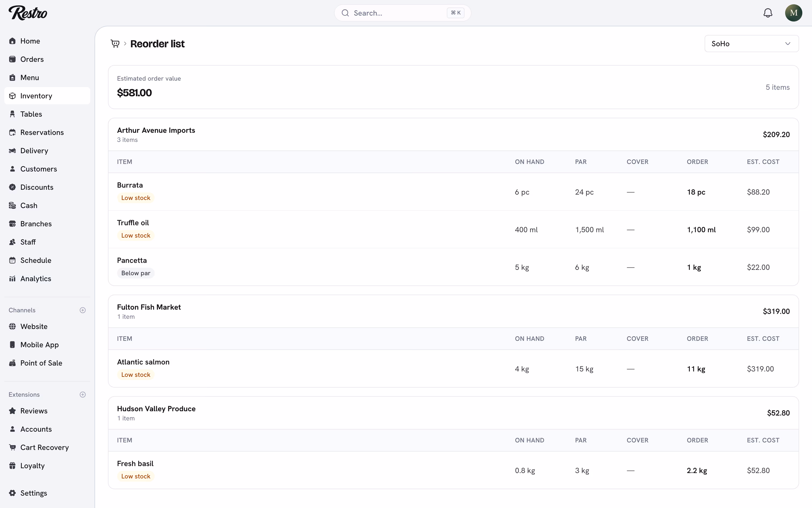Select the Burrata item row
812x508 pixels.
453,192
